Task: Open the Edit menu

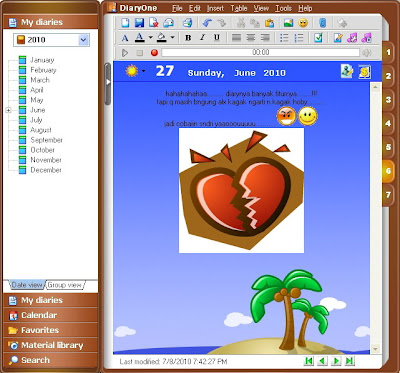Action: pos(195,8)
